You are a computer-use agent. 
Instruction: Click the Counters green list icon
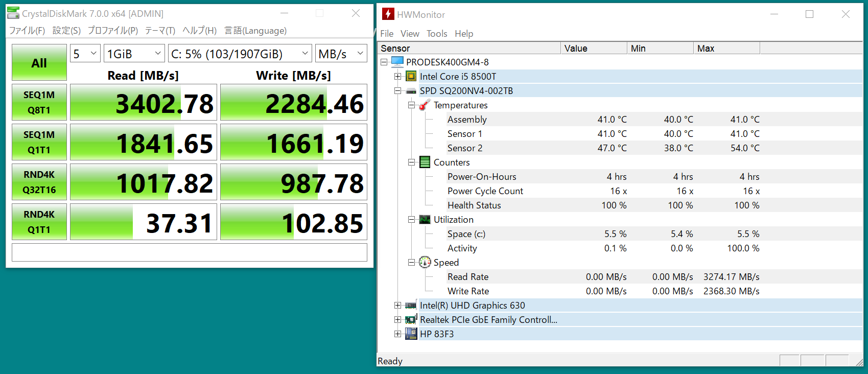point(425,162)
